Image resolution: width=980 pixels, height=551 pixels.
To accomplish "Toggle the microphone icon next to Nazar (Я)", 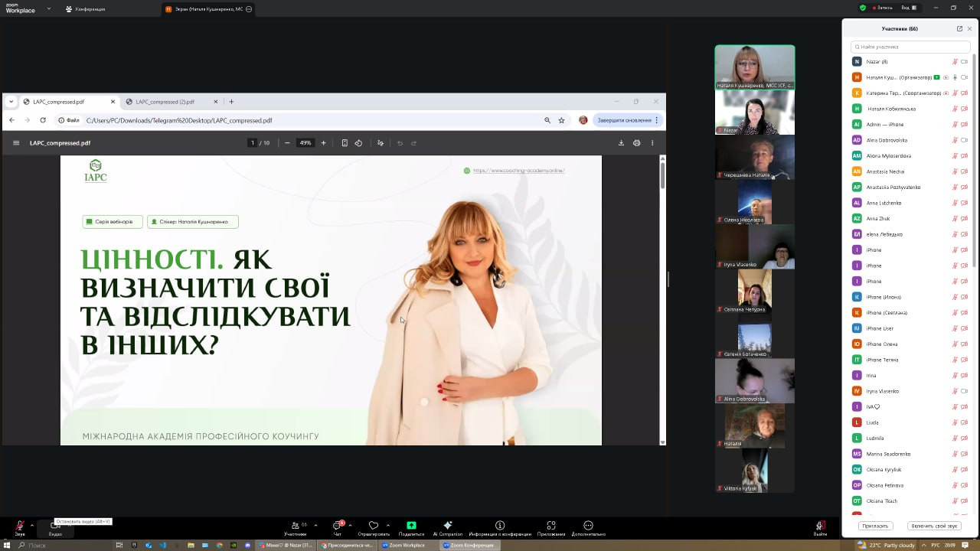I will pyautogui.click(x=955, y=62).
